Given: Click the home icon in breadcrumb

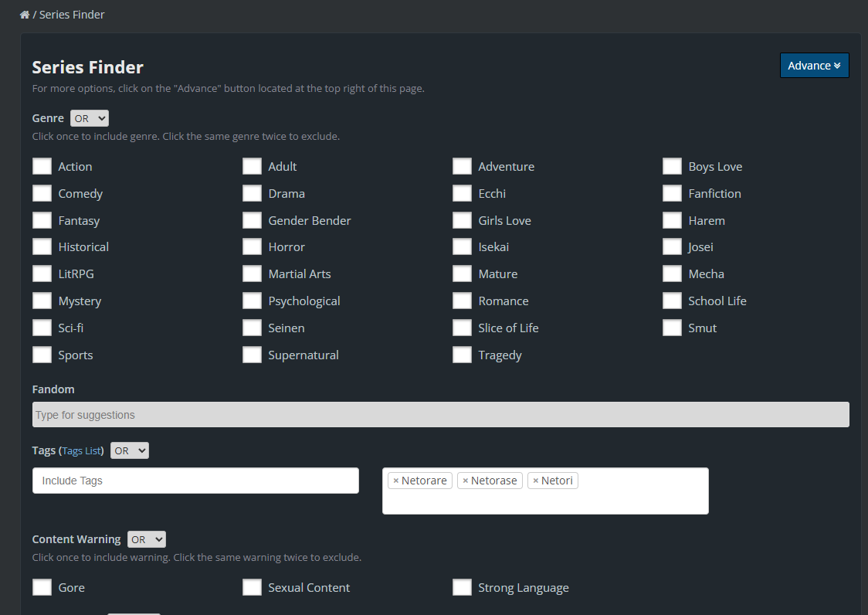Looking at the screenshot, I should click(25, 15).
